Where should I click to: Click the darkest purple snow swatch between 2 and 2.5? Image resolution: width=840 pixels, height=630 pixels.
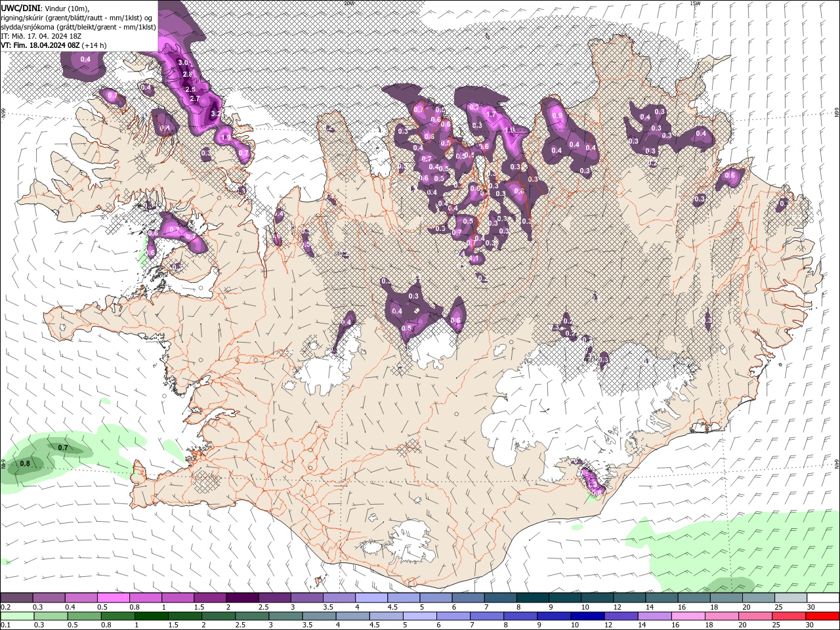(x=241, y=598)
